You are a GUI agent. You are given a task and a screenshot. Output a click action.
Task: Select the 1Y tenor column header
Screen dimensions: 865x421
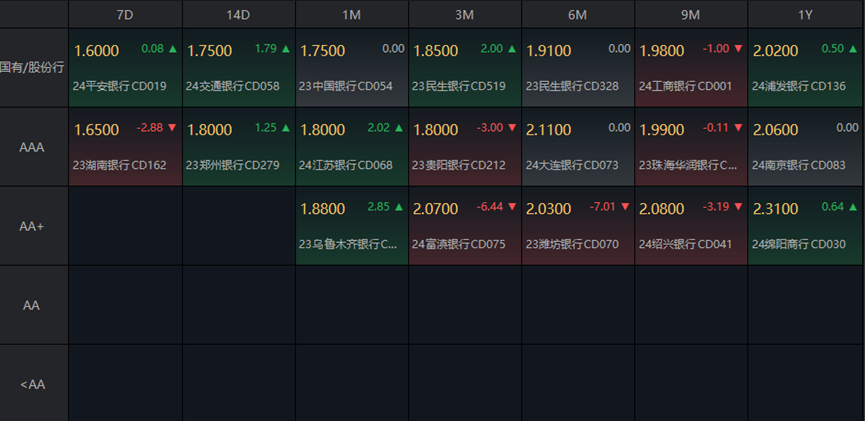point(805,14)
